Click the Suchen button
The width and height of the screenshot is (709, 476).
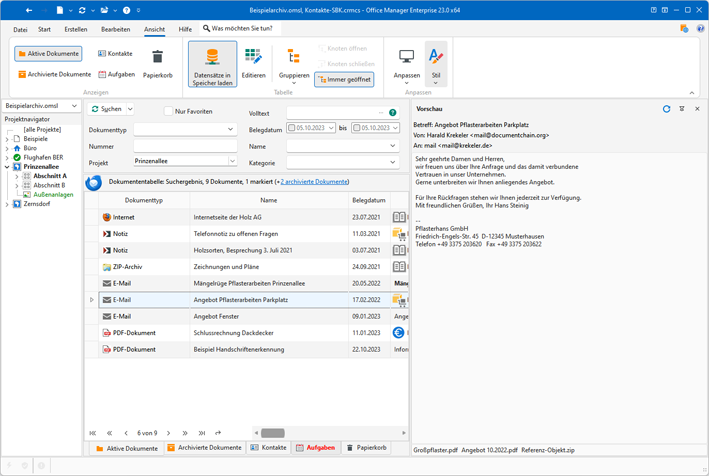tap(107, 109)
